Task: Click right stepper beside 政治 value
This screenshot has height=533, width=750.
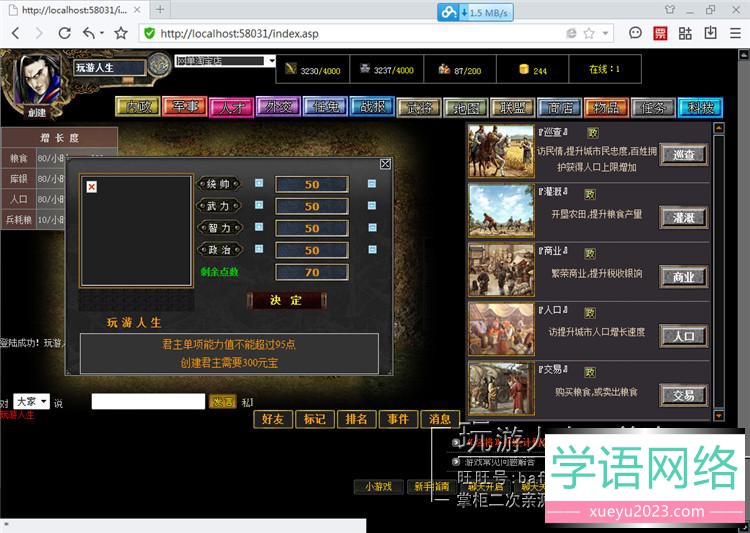Action: [x=371, y=250]
